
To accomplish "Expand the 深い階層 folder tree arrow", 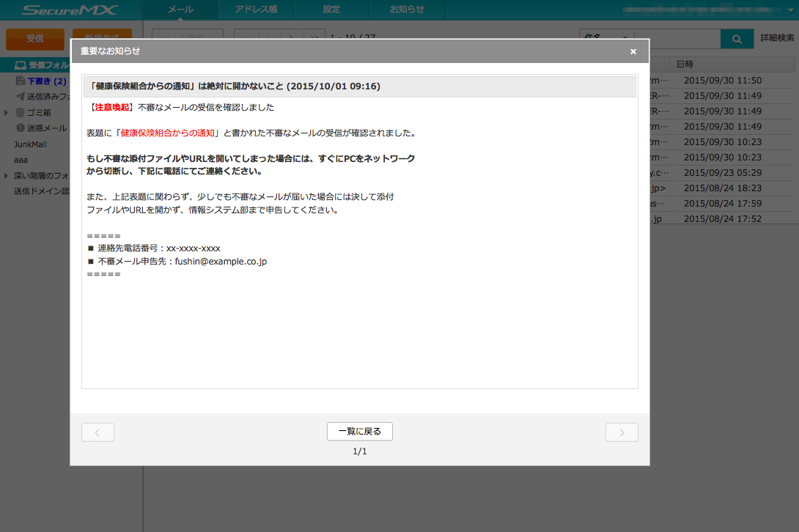I will click(7, 176).
